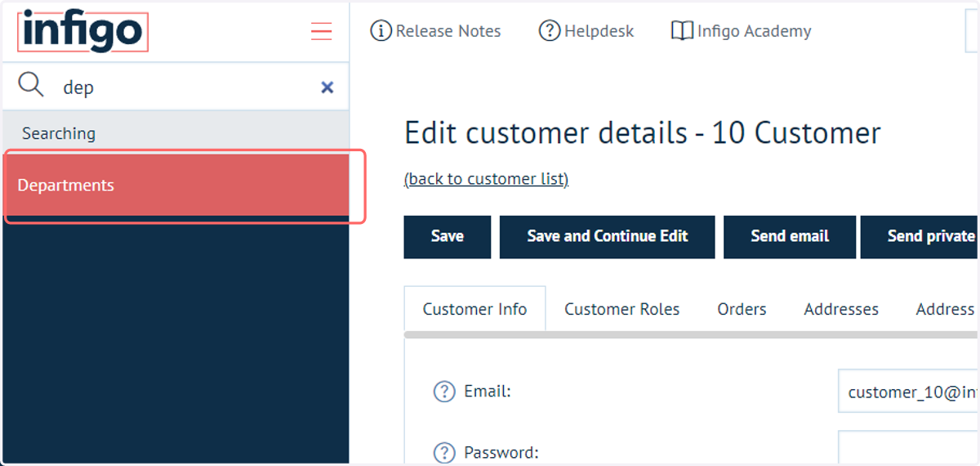Click the Password input field
Image resolution: width=980 pixels, height=466 pixels.
click(x=909, y=448)
